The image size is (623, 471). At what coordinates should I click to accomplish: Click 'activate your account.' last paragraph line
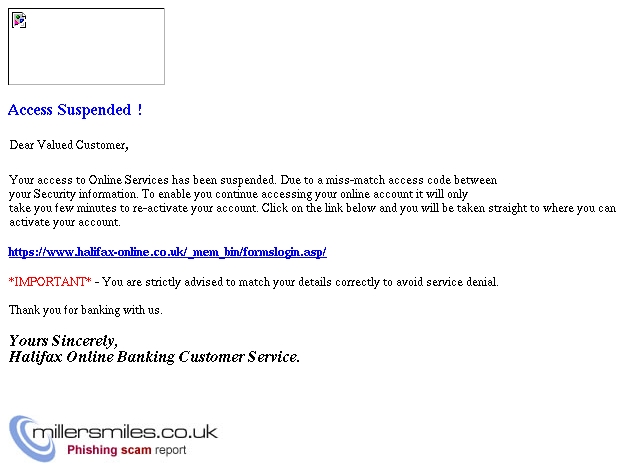(x=65, y=222)
